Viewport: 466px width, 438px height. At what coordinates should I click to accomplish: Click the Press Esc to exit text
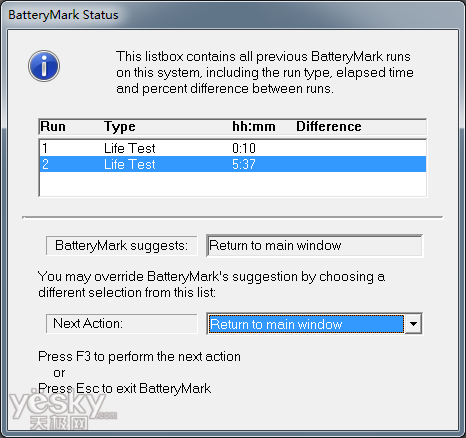point(124,388)
